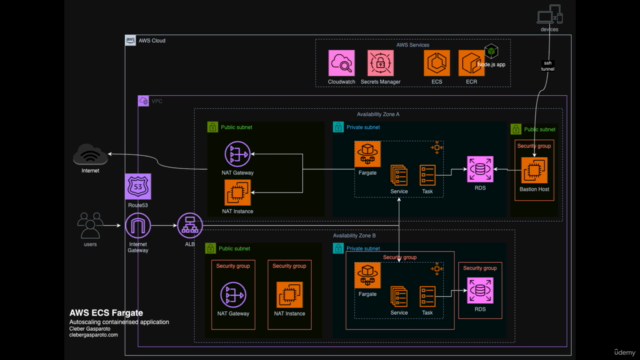
Task: Click the RDS icon in Zone B
Action: click(480, 291)
